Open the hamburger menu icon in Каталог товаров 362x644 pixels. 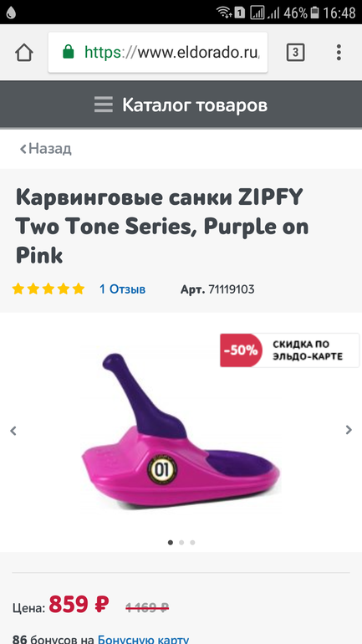click(x=104, y=105)
